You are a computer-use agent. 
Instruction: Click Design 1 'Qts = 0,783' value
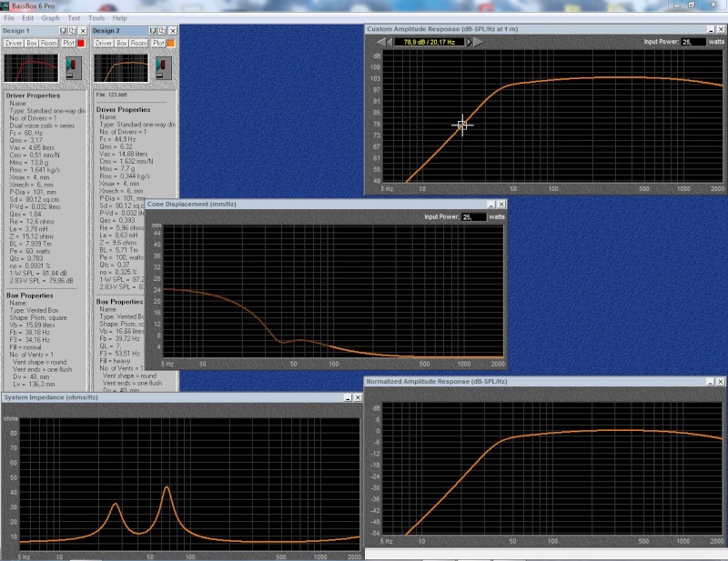click(x=26, y=258)
